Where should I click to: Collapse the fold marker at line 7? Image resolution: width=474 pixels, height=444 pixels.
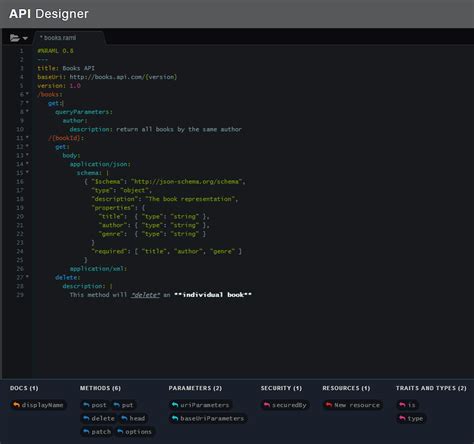[x=27, y=103]
